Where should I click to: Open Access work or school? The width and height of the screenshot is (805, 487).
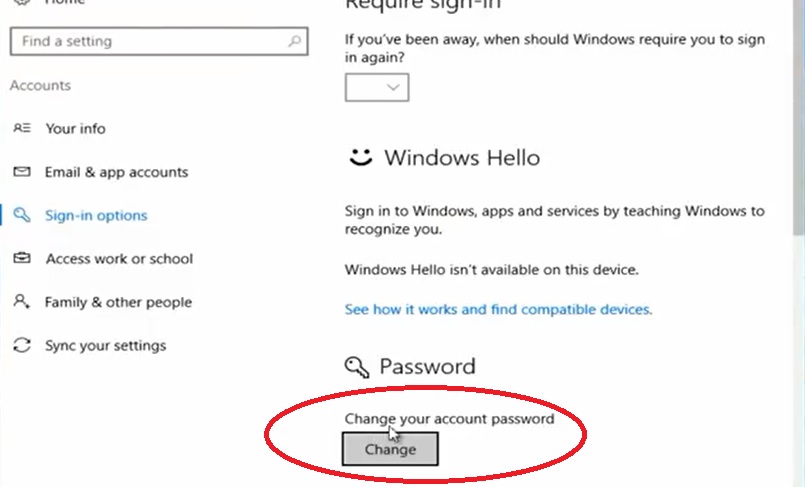119,259
